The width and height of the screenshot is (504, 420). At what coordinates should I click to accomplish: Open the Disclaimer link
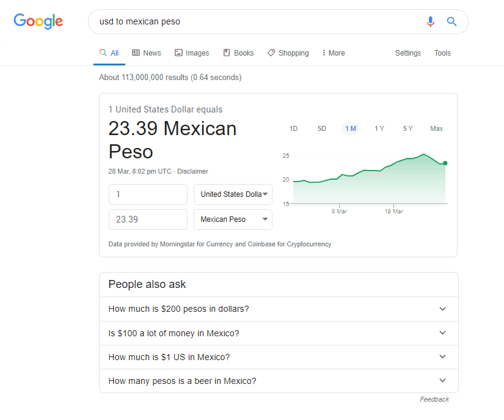point(192,171)
